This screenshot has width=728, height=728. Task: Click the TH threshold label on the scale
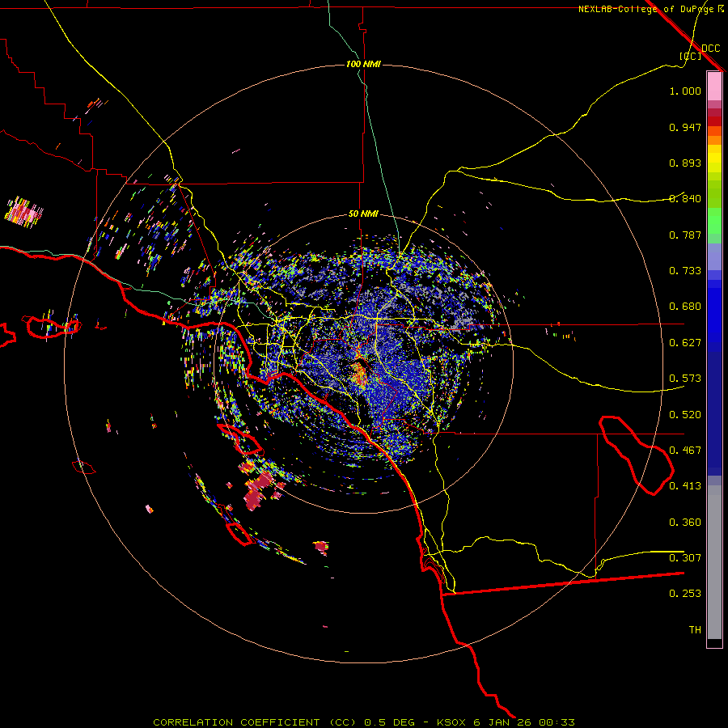[695, 630]
